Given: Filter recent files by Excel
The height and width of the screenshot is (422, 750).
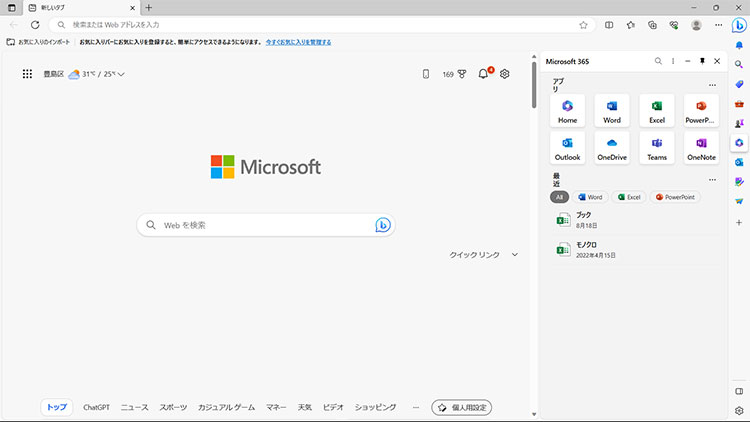Looking at the screenshot, I should pos(628,197).
